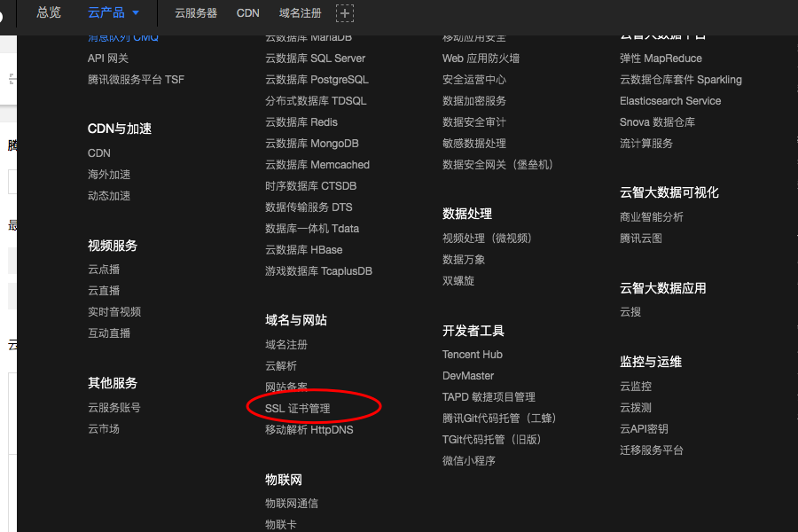Screen dimensions: 798x532
Task: Select API 网关 service
Action: point(108,58)
